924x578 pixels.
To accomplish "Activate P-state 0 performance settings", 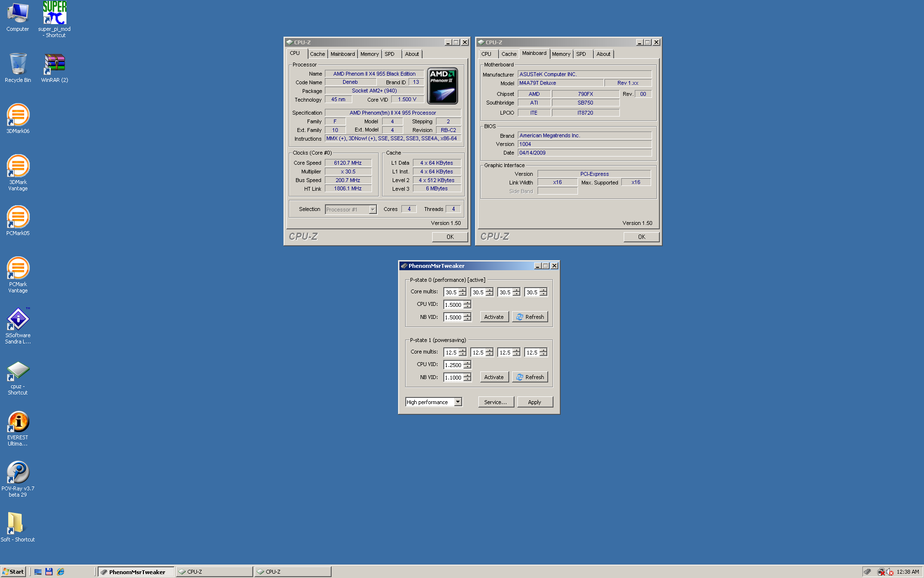I will [494, 317].
